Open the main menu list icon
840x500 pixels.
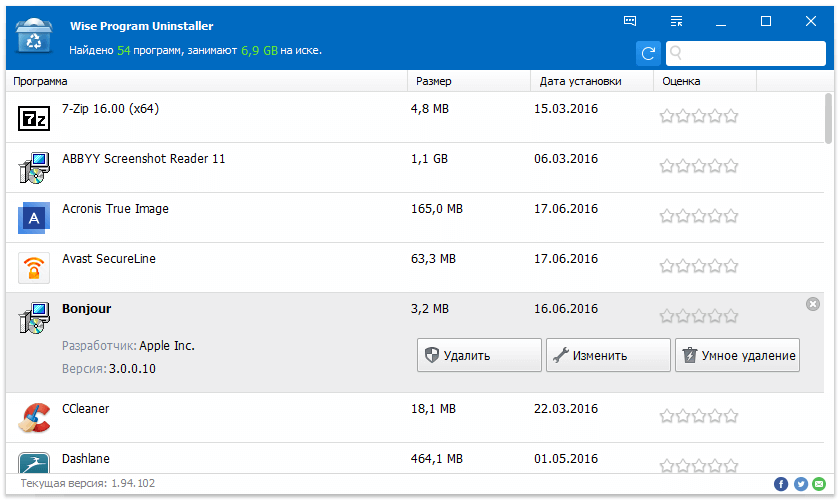[x=677, y=21]
